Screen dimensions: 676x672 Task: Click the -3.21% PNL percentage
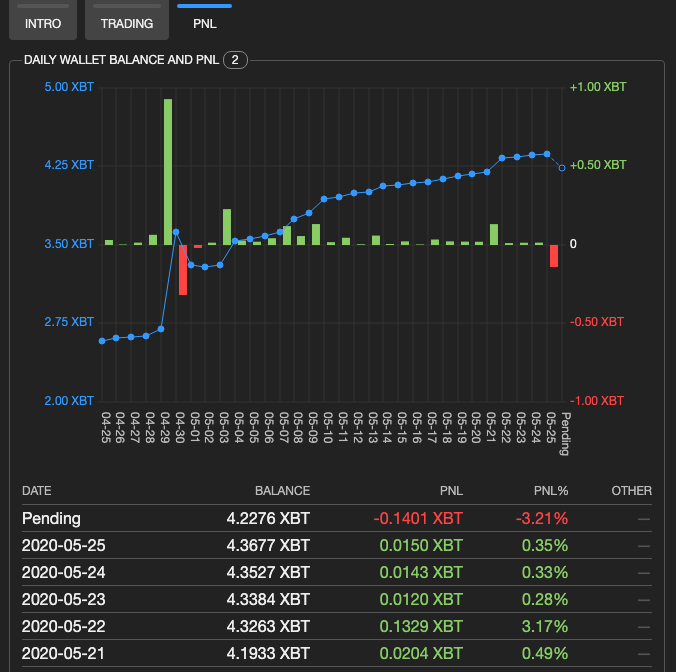point(542,519)
